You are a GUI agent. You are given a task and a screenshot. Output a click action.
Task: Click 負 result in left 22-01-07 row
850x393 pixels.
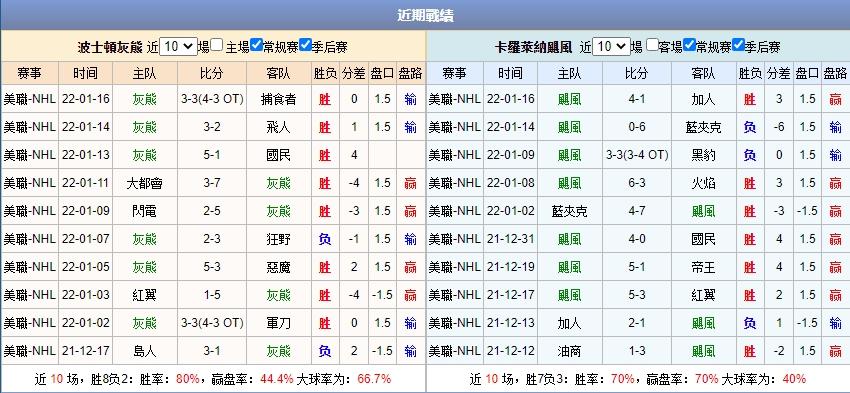(325, 239)
